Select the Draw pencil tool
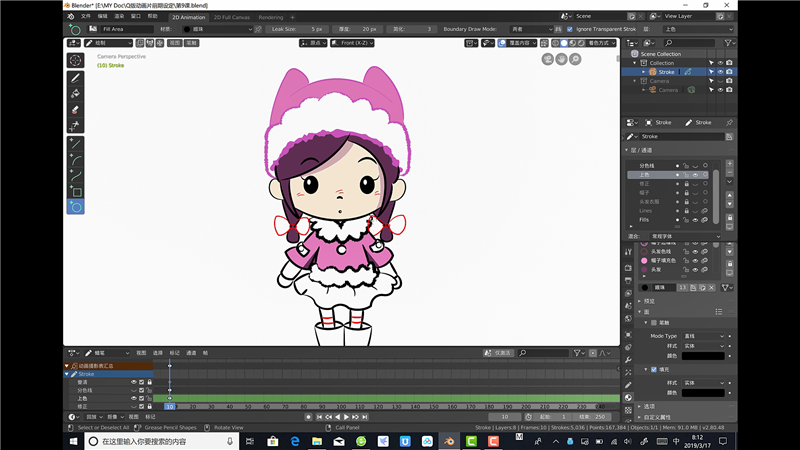Image resolution: width=800 pixels, height=450 pixels. pyautogui.click(x=76, y=78)
